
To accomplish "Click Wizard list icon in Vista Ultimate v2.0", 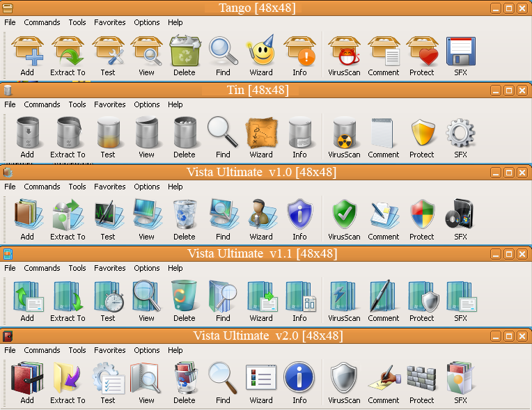I will click(x=261, y=377).
